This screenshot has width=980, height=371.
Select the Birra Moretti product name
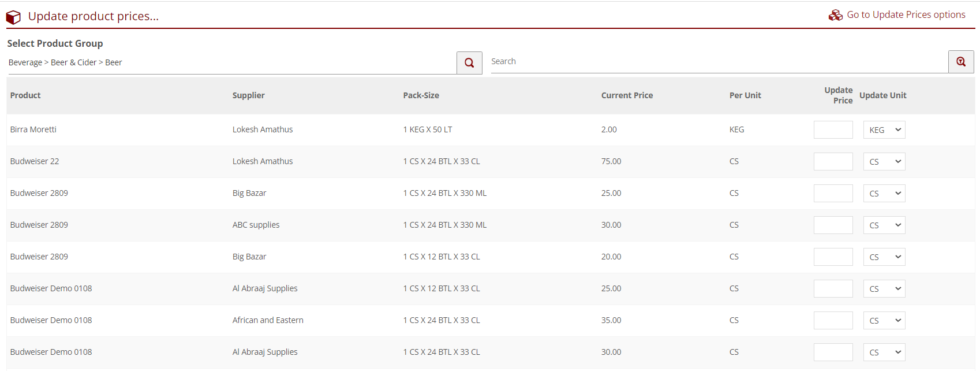33,129
